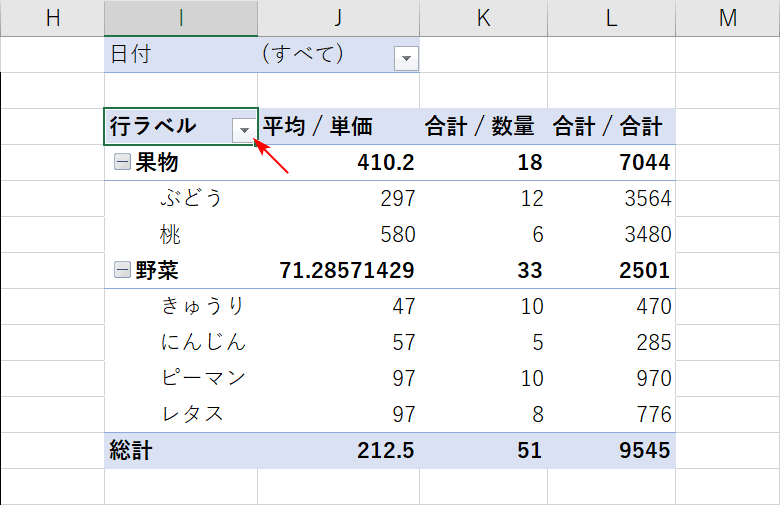The image size is (780, 505).
Task: Select column H header
Action: (x=52, y=18)
